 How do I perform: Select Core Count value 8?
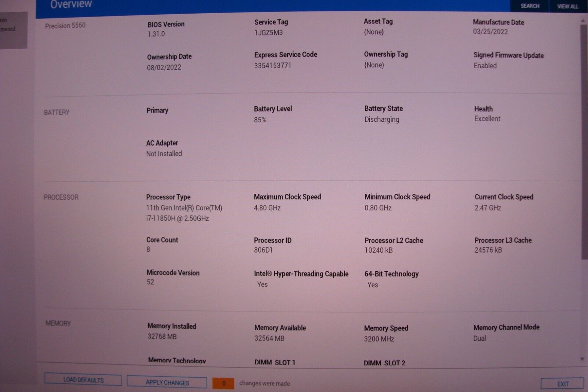coord(148,249)
